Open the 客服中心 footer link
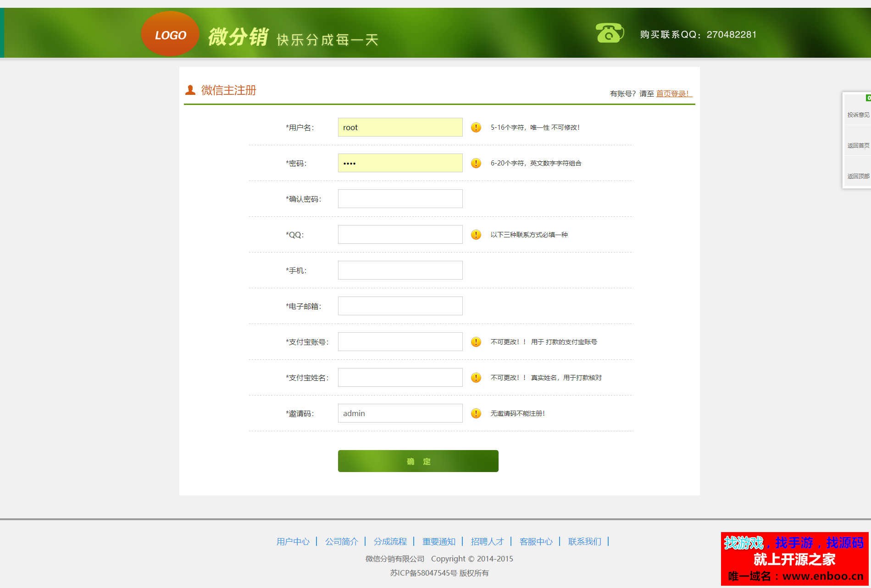Image resolution: width=871 pixels, height=588 pixels. [x=536, y=542]
